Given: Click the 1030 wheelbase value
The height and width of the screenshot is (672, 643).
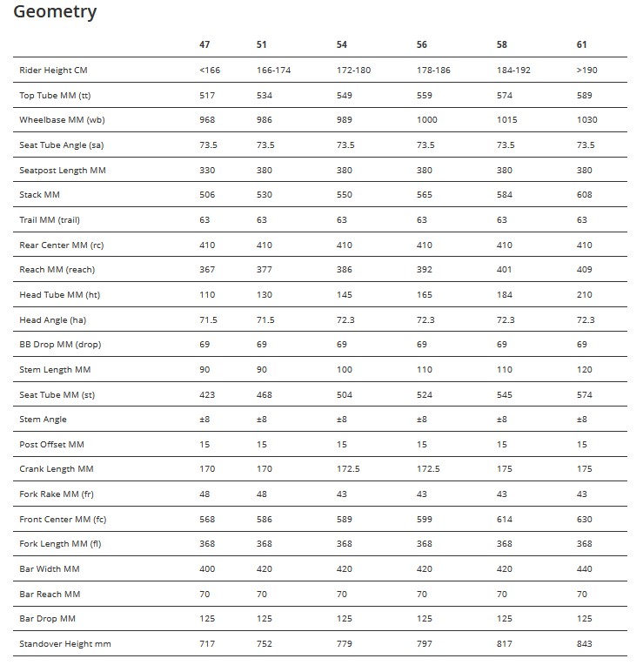Looking at the screenshot, I should coord(586,119).
